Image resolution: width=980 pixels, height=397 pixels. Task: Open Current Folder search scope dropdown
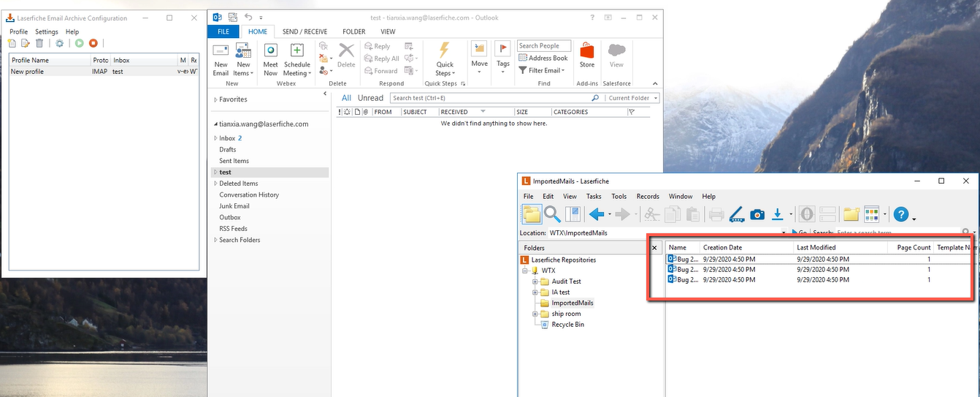(633, 98)
